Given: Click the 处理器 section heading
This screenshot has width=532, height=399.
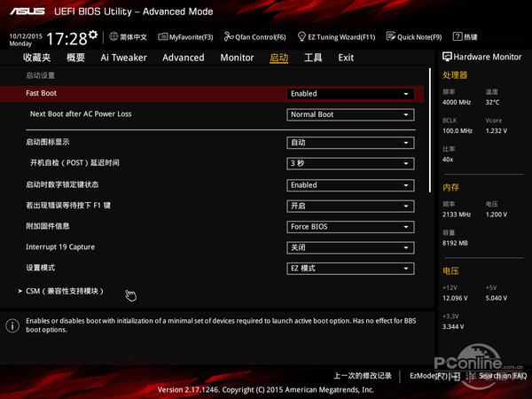Looking at the screenshot, I should click(x=455, y=75).
